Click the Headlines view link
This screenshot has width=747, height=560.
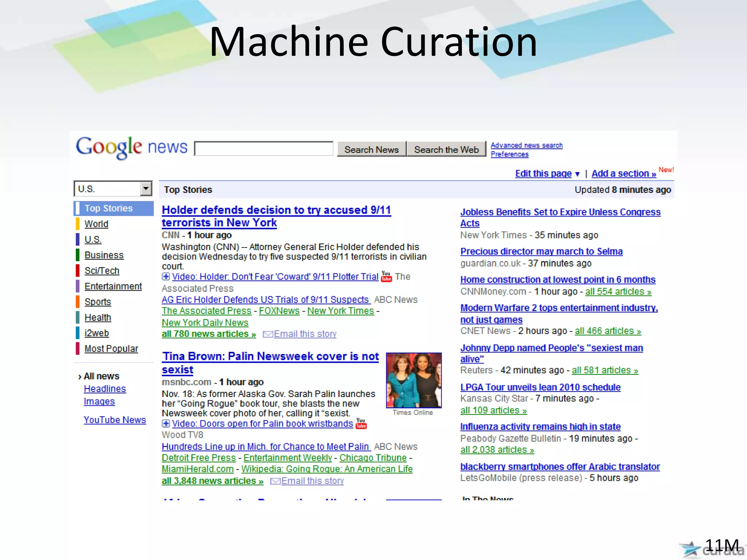pyautogui.click(x=105, y=389)
